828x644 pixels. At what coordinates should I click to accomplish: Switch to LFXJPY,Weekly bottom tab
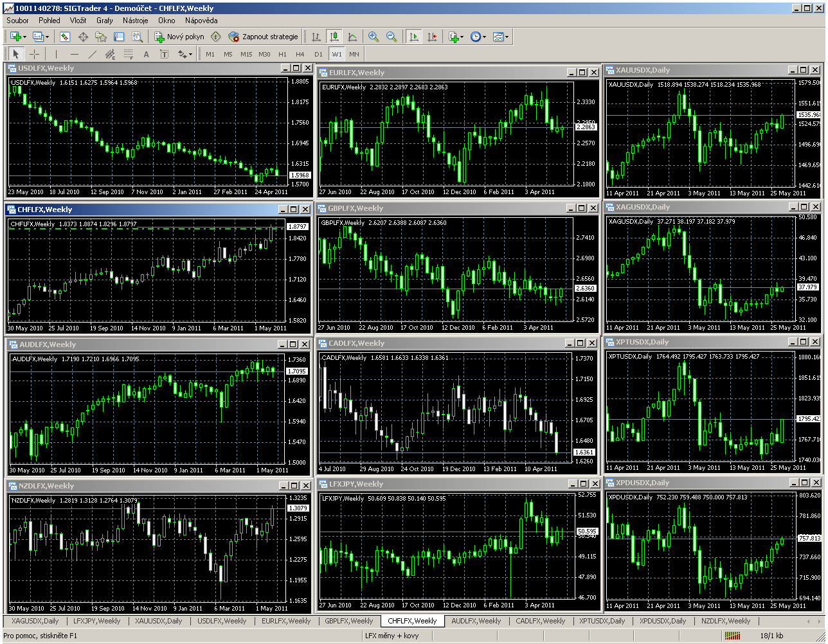(96, 621)
